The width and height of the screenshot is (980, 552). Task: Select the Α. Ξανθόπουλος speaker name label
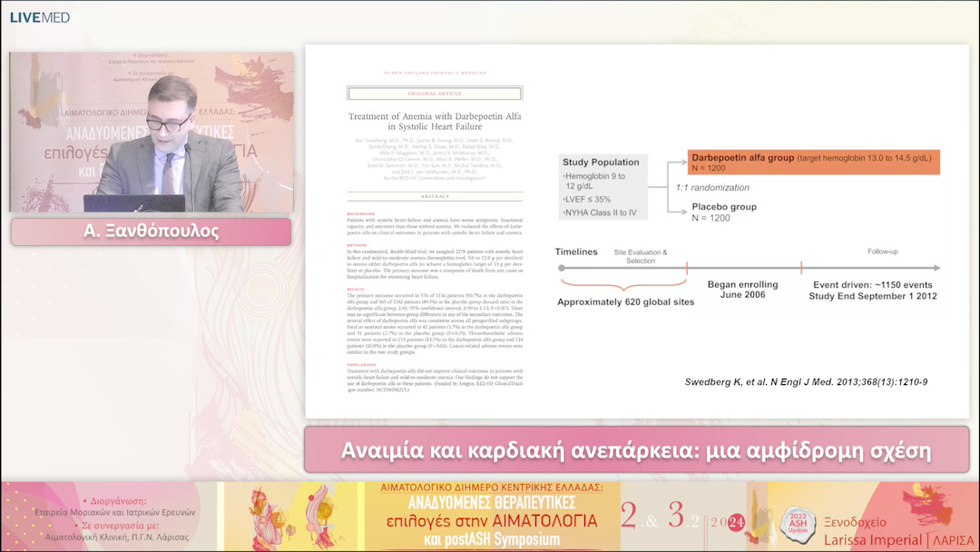coord(151,232)
